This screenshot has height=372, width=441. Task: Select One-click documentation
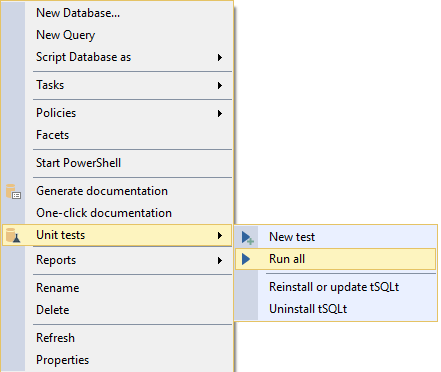click(x=117, y=213)
